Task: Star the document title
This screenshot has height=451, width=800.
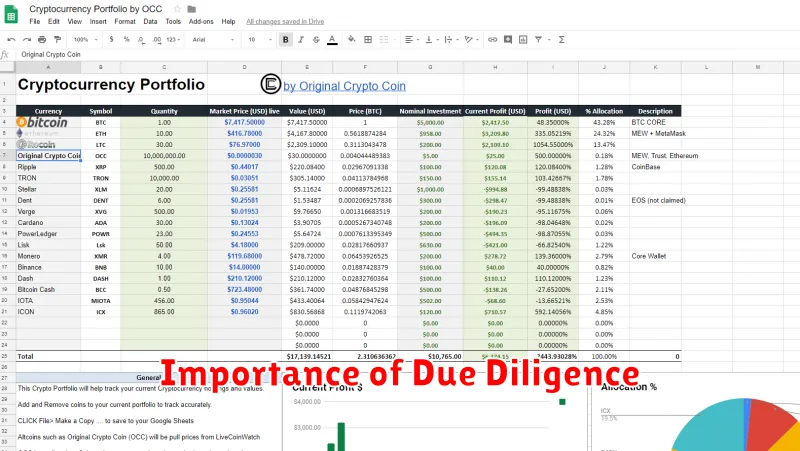Action: [178, 9]
